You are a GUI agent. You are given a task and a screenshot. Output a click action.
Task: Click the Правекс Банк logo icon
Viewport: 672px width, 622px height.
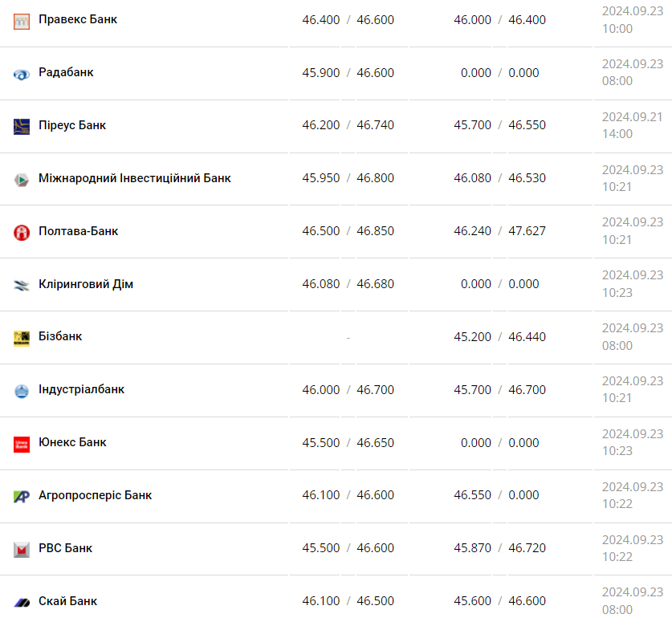coord(22,21)
